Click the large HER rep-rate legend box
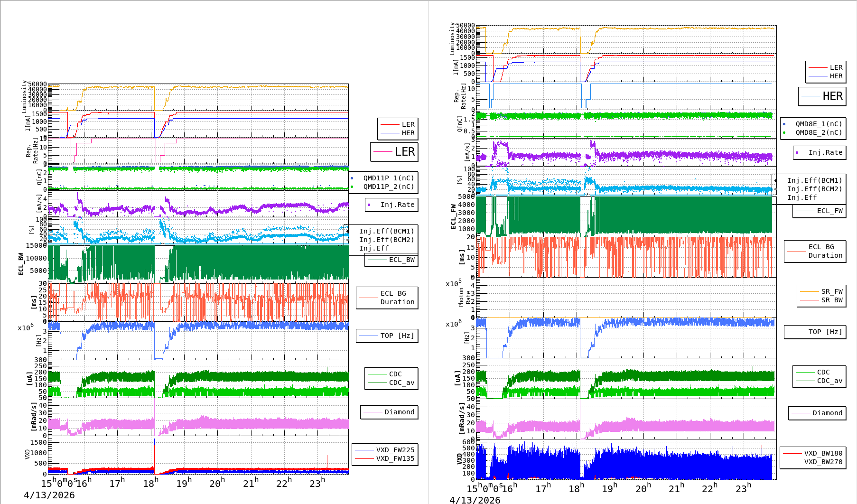This screenshot has width=857, height=504. pyautogui.click(x=822, y=96)
